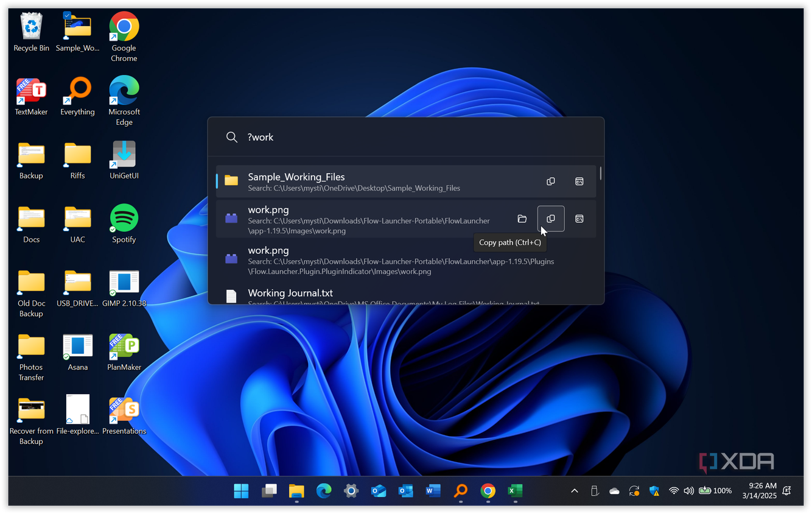The width and height of the screenshot is (812, 514).
Task: Select the Spotify desktop icon
Action: (x=124, y=224)
